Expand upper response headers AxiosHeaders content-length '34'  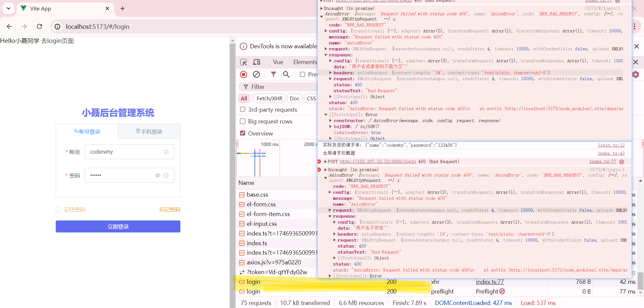(x=330, y=73)
